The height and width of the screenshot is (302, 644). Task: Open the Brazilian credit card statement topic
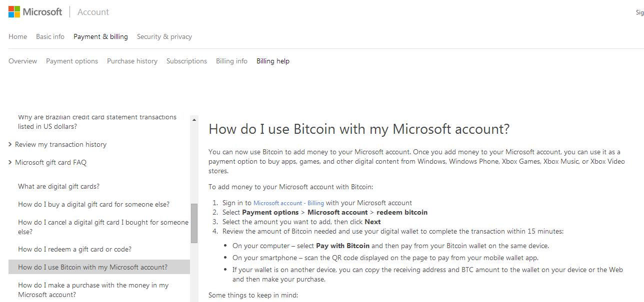tap(97, 121)
